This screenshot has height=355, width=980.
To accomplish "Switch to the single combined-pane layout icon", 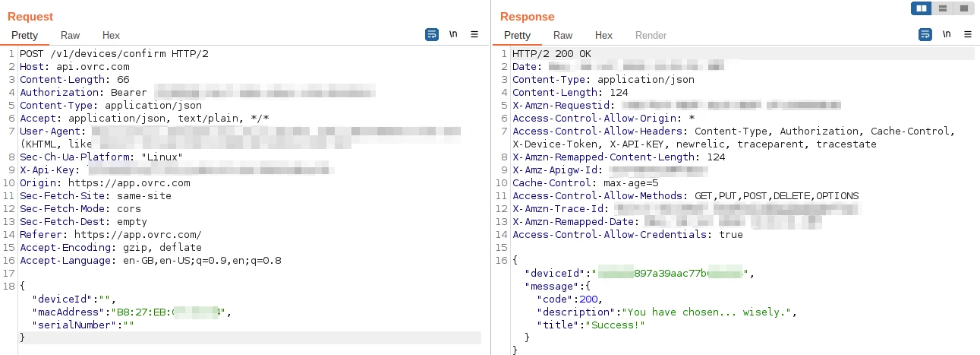I will click(x=963, y=8).
